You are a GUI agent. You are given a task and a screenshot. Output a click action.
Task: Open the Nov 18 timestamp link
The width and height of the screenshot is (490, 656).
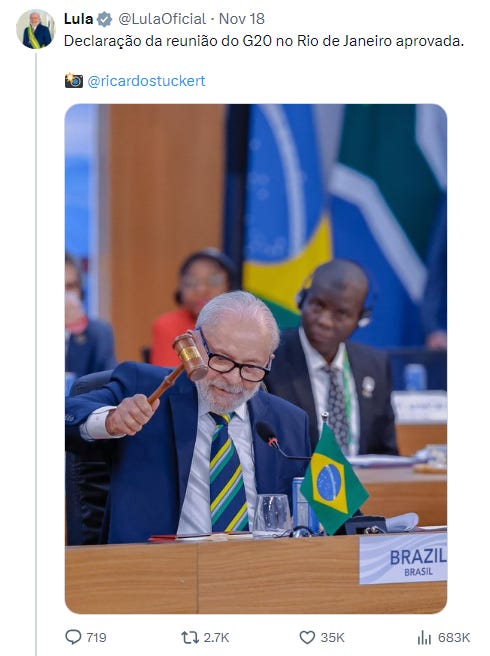(x=242, y=19)
